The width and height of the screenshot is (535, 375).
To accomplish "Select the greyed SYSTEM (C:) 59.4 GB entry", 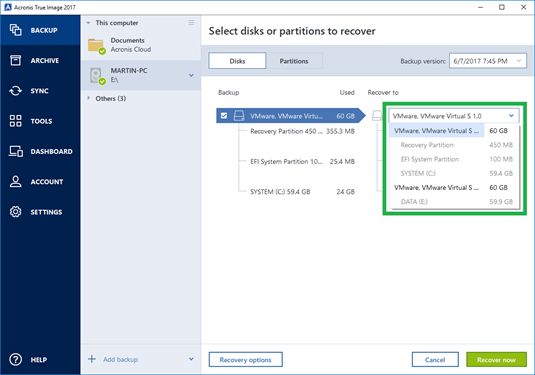I will [454, 173].
